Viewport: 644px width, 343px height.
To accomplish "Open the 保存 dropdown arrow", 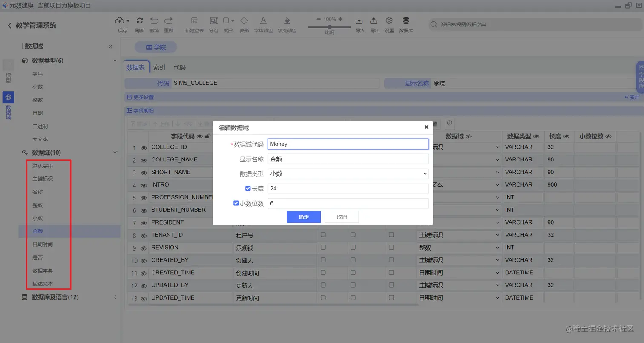I will click(x=129, y=20).
